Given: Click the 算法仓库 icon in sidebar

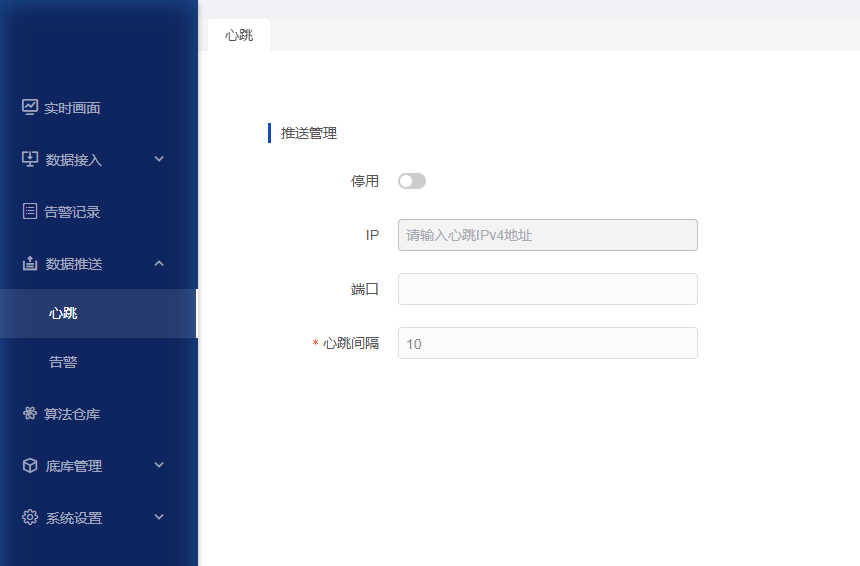Looking at the screenshot, I should 30,414.
